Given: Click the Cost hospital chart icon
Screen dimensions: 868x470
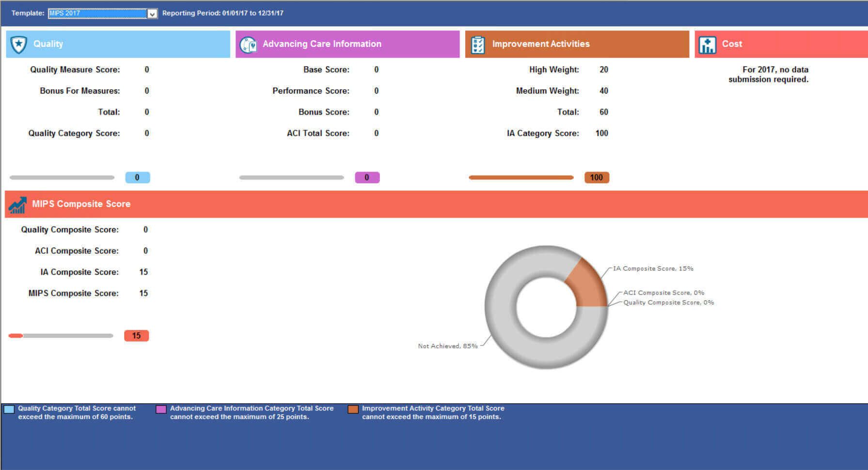Looking at the screenshot, I should pos(708,45).
